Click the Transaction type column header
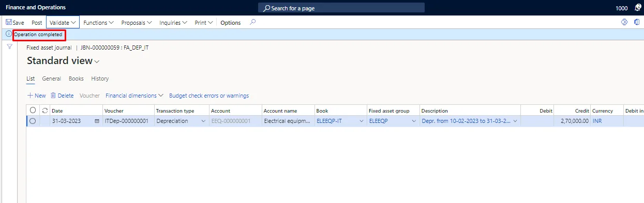Screen dimensions: 644x203 tap(175, 111)
